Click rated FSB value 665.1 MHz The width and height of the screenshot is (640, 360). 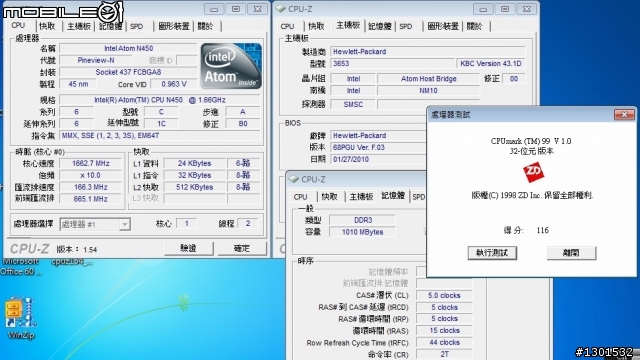point(91,199)
